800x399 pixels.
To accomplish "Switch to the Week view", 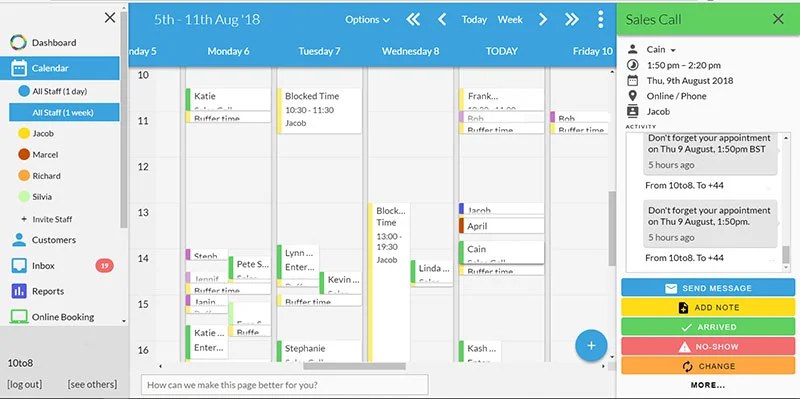I will coord(510,19).
